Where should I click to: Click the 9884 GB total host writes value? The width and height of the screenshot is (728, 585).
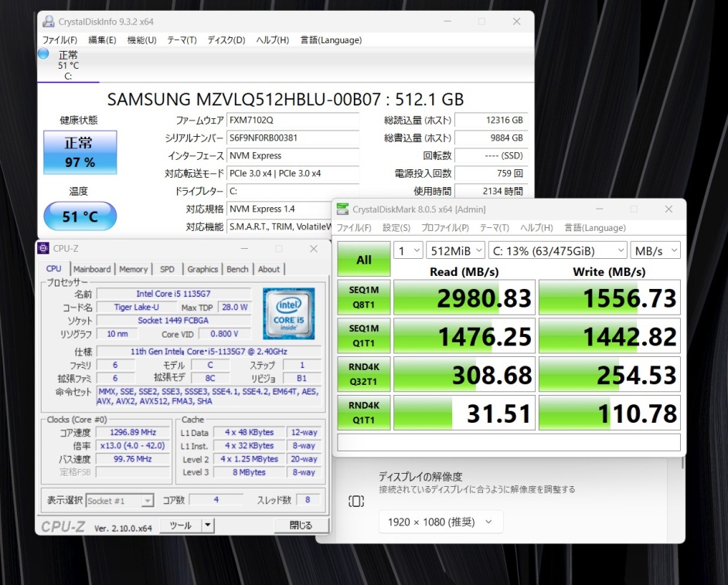tap(492, 138)
